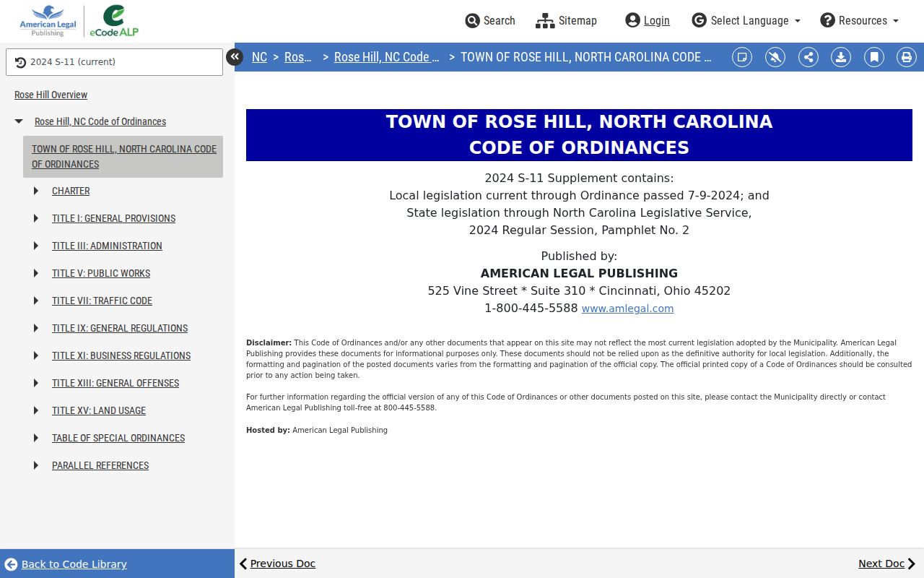
Task: Open the Select Language dropdown
Action: tap(746, 20)
